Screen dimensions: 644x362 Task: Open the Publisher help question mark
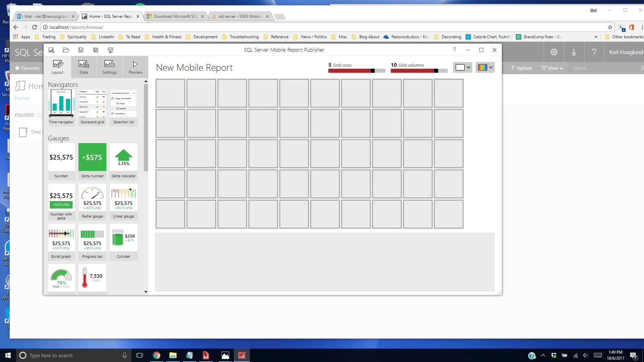coord(454,50)
